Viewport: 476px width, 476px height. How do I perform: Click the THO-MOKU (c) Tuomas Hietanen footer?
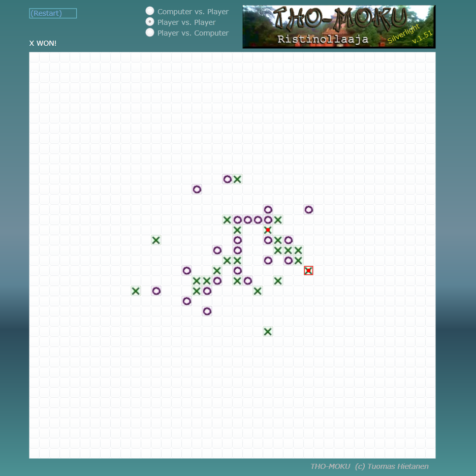369,466
